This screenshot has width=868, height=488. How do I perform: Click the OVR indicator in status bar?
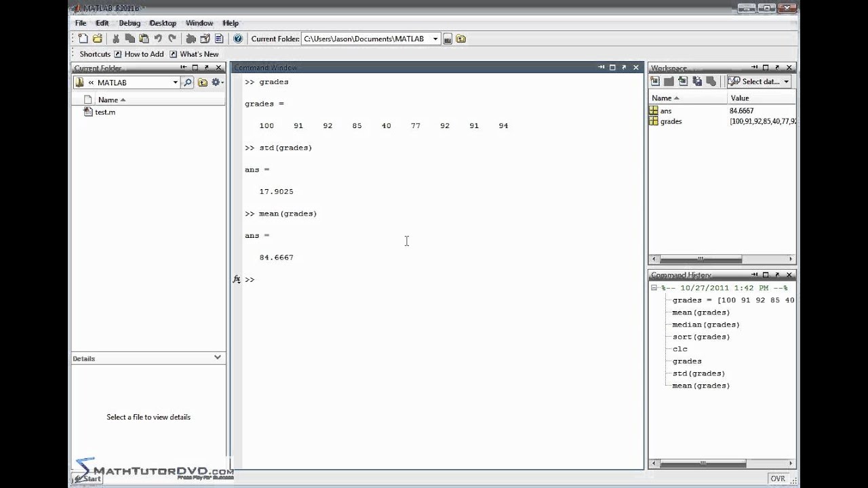(x=778, y=479)
